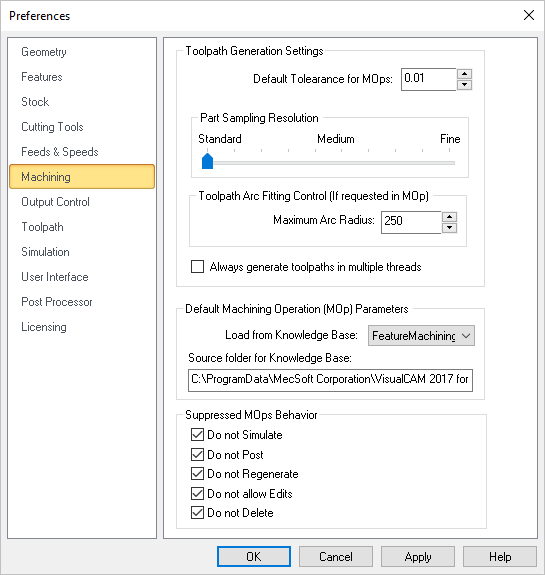This screenshot has width=545, height=575.
Task: Click the Part Sampling Resolution slider handle
Action: tap(208, 161)
